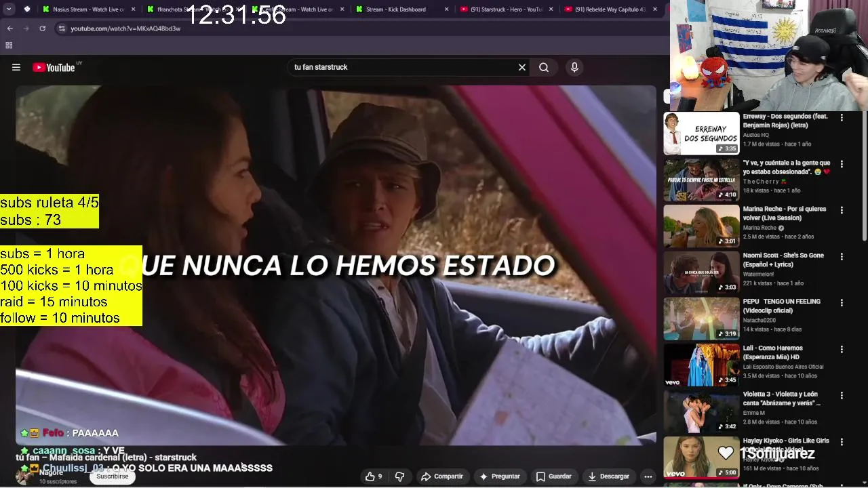Open the tab search dropdown arrow
Screen dimensions: 868x488
point(9,9)
